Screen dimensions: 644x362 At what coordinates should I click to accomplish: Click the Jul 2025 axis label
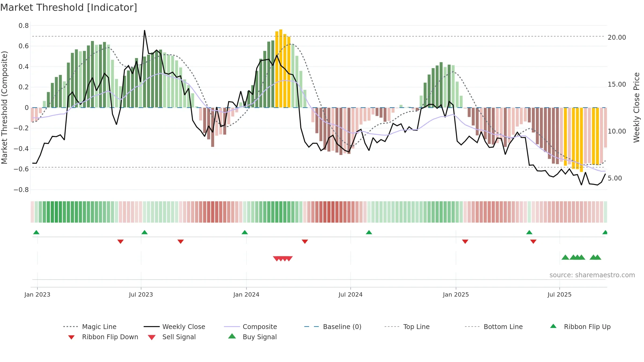(x=559, y=295)
